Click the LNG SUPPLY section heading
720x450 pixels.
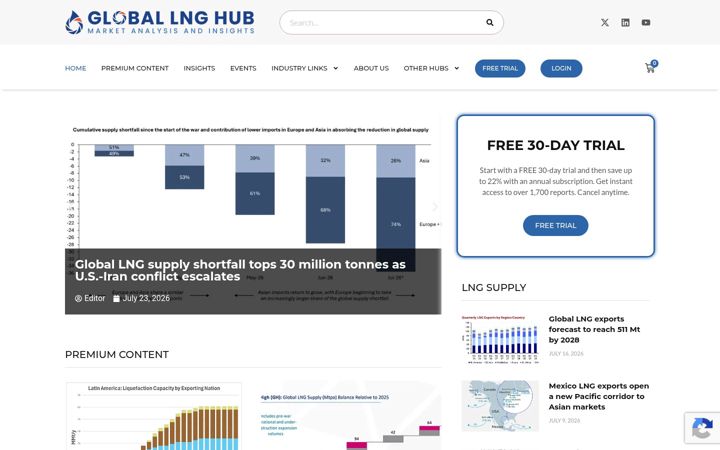tap(494, 287)
